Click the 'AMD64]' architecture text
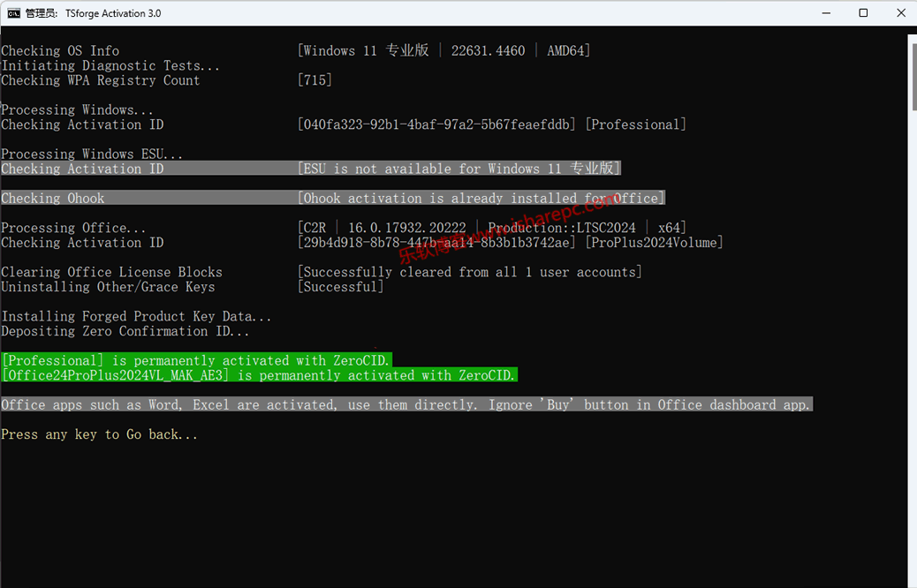Viewport: 917px width, 588px height. point(568,51)
